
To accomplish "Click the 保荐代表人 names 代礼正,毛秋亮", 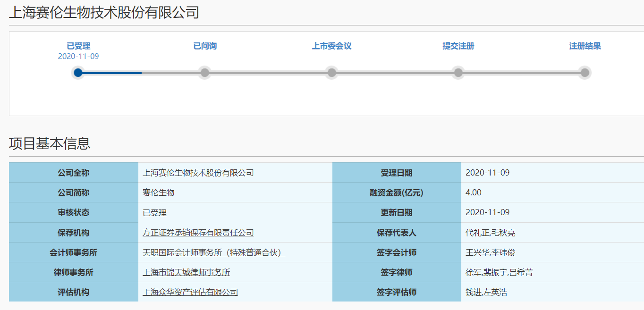I will coord(490,233).
